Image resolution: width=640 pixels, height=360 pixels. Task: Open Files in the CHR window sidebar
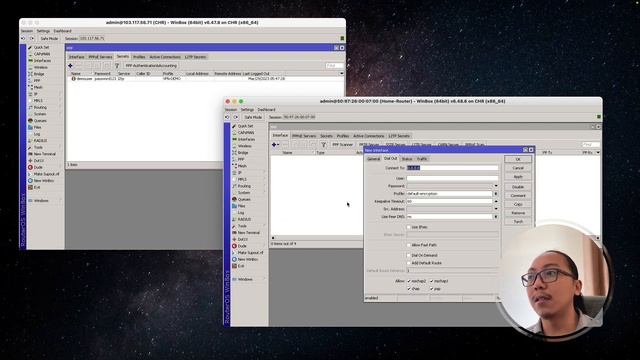click(38, 127)
